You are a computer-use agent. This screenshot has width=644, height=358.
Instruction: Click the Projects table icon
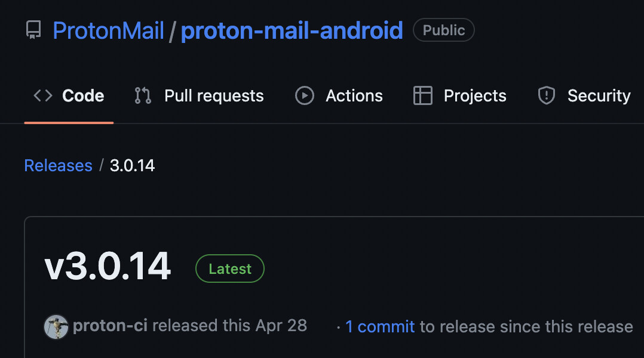click(x=423, y=95)
